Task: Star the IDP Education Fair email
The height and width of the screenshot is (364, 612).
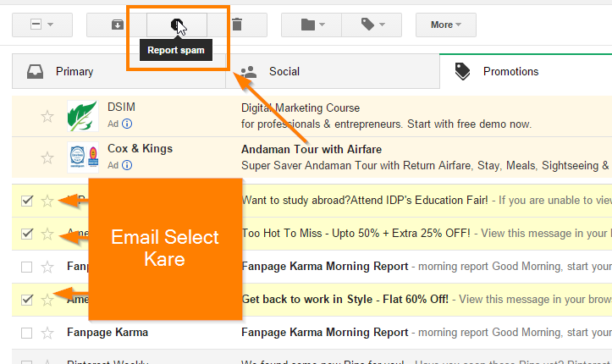Action: 47,201
